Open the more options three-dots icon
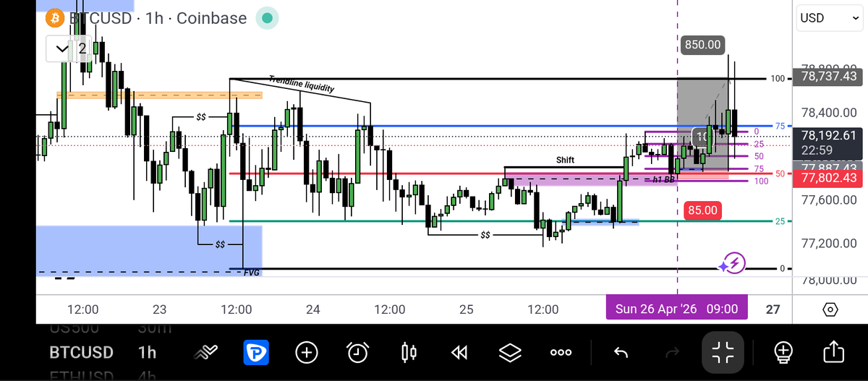This screenshot has height=381, width=868. click(561, 353)
